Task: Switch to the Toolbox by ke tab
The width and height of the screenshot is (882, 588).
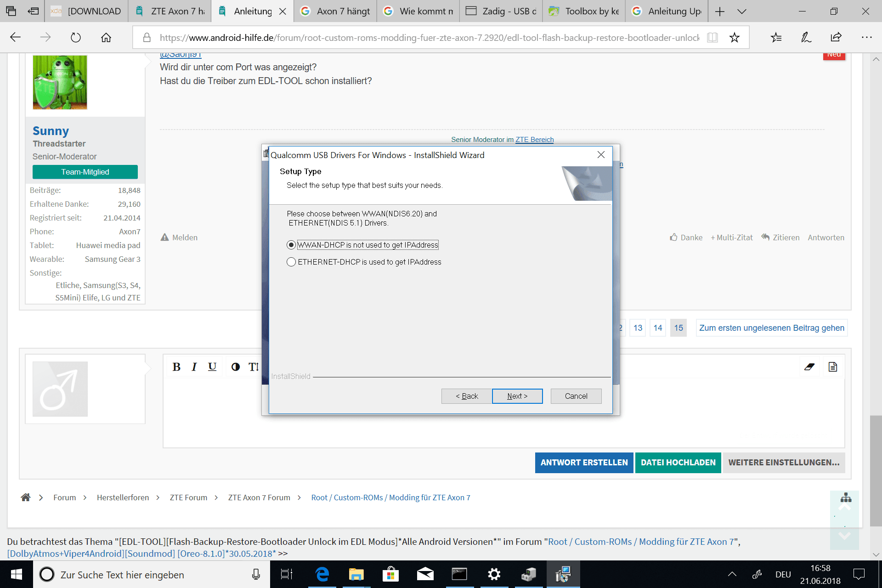Action: pos(584,11)
